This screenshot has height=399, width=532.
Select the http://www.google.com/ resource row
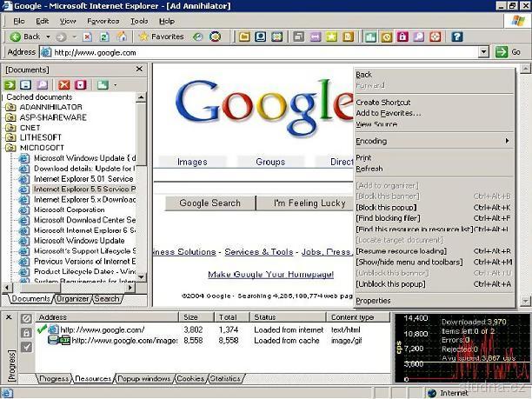pyautogui.click(x=213, y=329)
